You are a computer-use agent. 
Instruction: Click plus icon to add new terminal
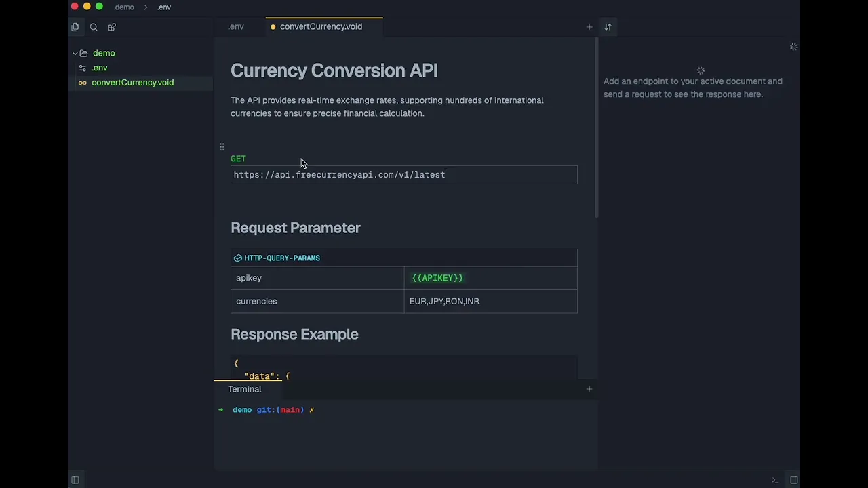(x=589, y=389)
